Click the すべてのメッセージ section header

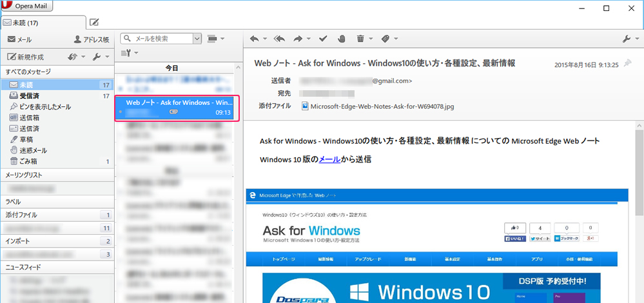(57, 72)
